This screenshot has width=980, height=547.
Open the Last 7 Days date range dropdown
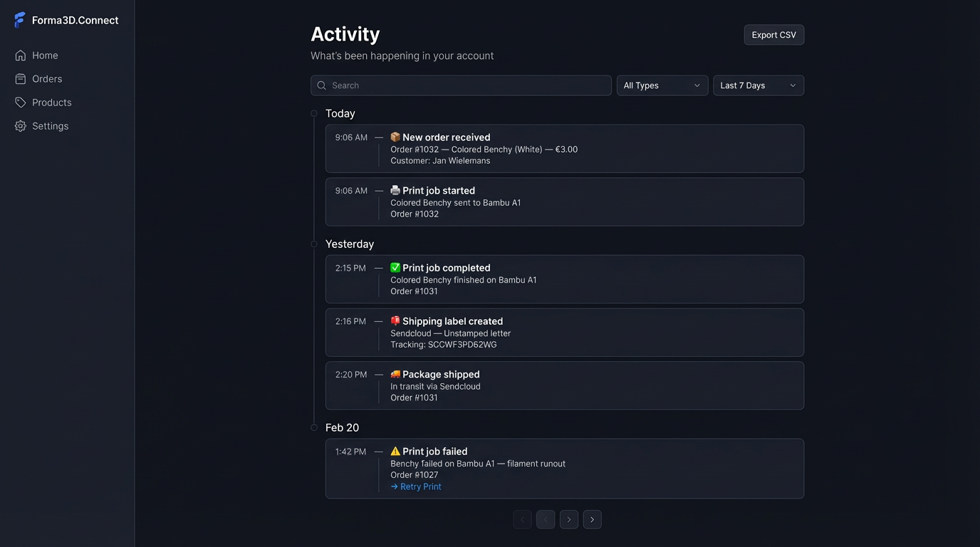tap(758, 85)
